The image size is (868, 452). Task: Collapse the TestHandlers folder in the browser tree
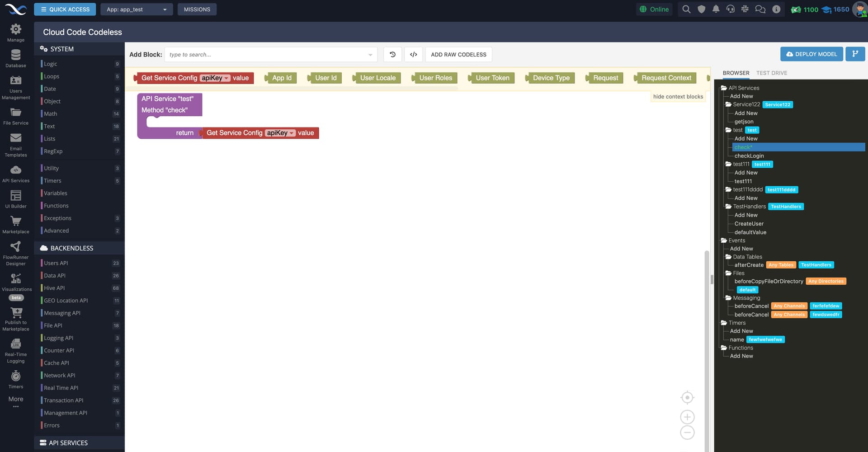pos(728,207)
